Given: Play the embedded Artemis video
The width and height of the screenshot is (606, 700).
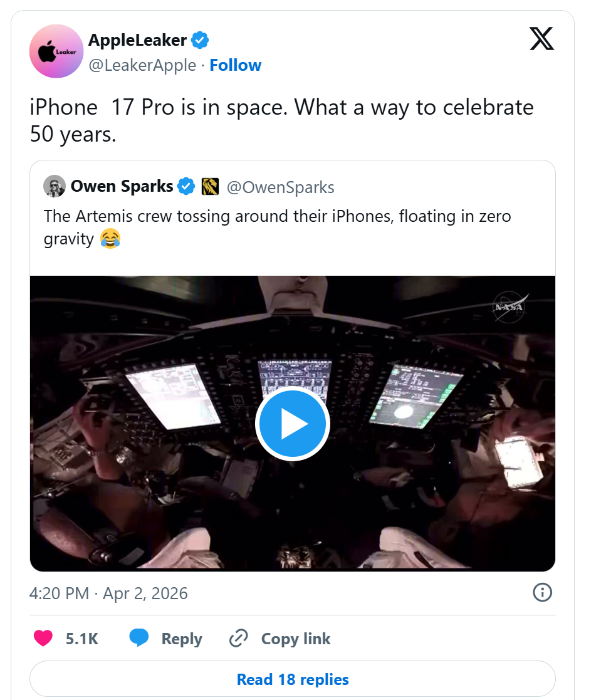Looking at the screenshot, I should [292, 424].
